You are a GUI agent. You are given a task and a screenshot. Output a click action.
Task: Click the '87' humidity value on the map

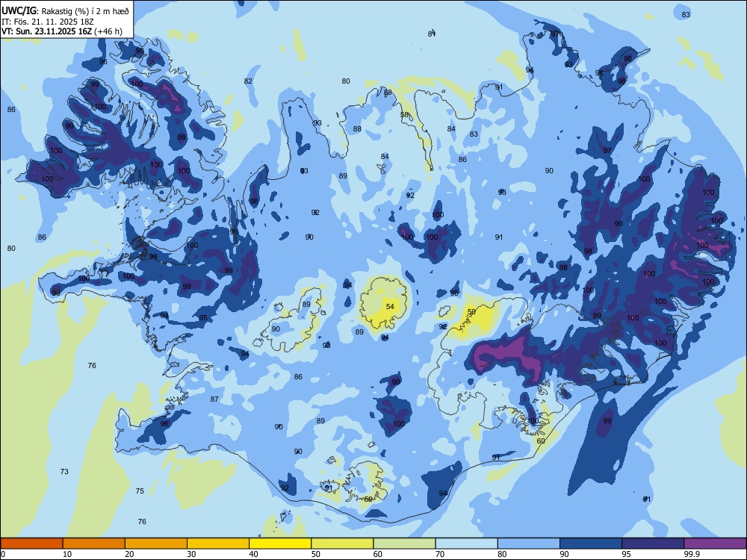click(214, 399)
